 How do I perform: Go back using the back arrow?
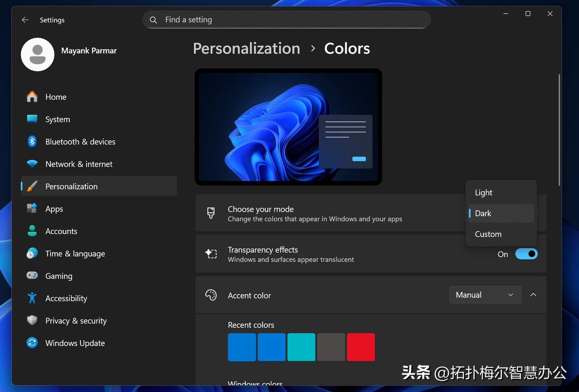coord(25,20)
